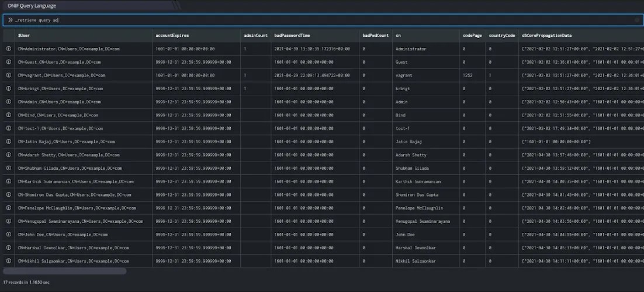This screenshot has height=292, width=644.
Task: Sort by the accountExpires column header
Action: [x=196, y=35]
